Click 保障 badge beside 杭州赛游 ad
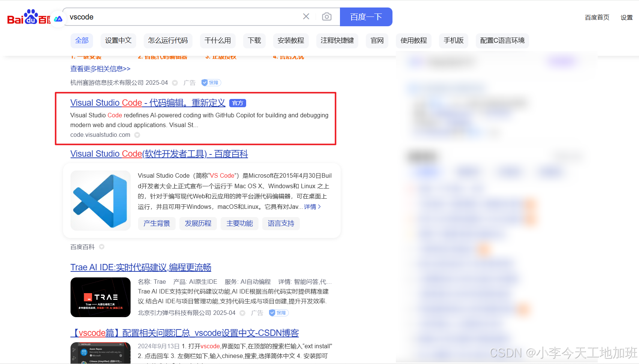The width and height of the screenshot is (639, 364). (x=211, y=83)
